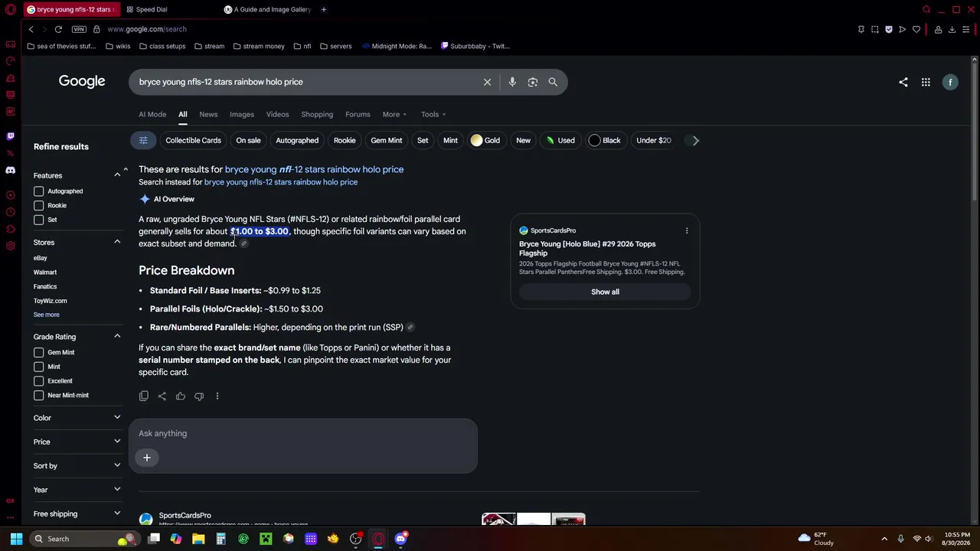Expand the Sort by filter
This screenshot has width=980, height=551.
tap(117, 465)
